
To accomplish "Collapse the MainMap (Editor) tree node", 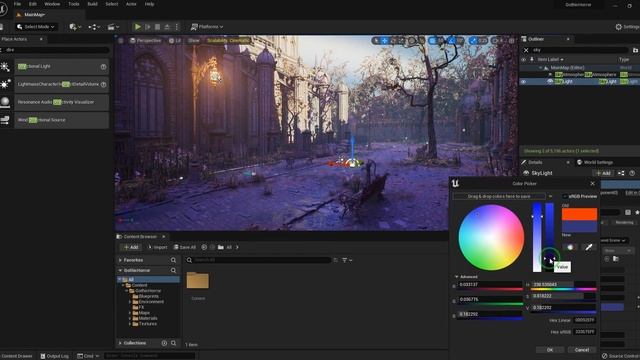I will click(541, 68).
